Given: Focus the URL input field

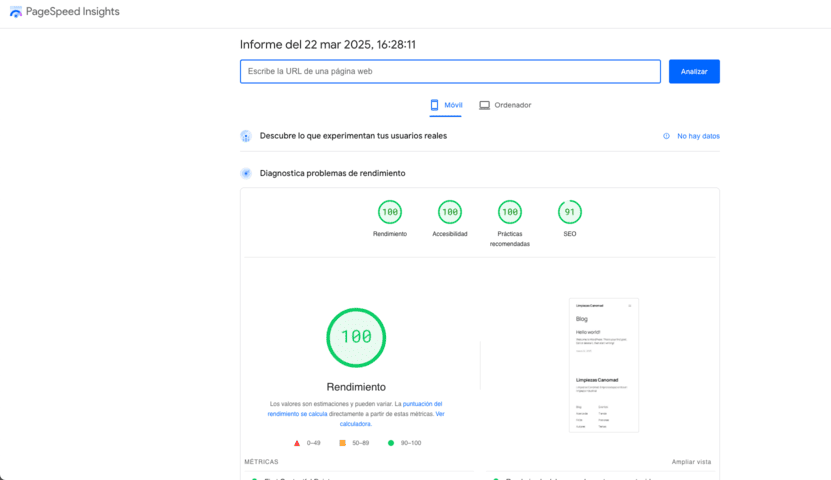Looking at the screenshot, I should pyautogui.click(x=450, y=72).
